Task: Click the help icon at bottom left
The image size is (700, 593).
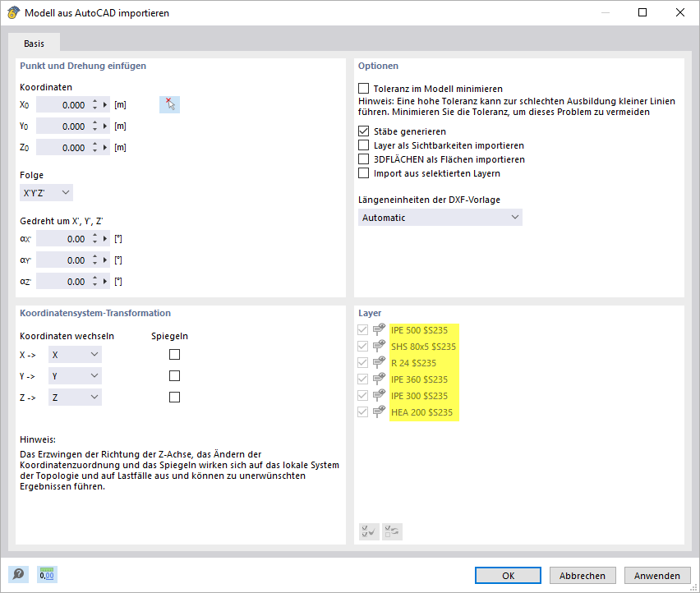Action: (x=18, y=574)
